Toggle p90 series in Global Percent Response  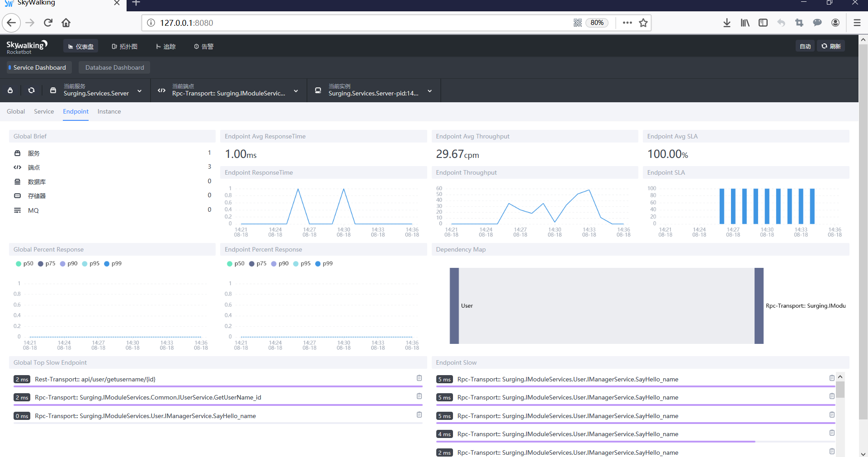(69, 263)
